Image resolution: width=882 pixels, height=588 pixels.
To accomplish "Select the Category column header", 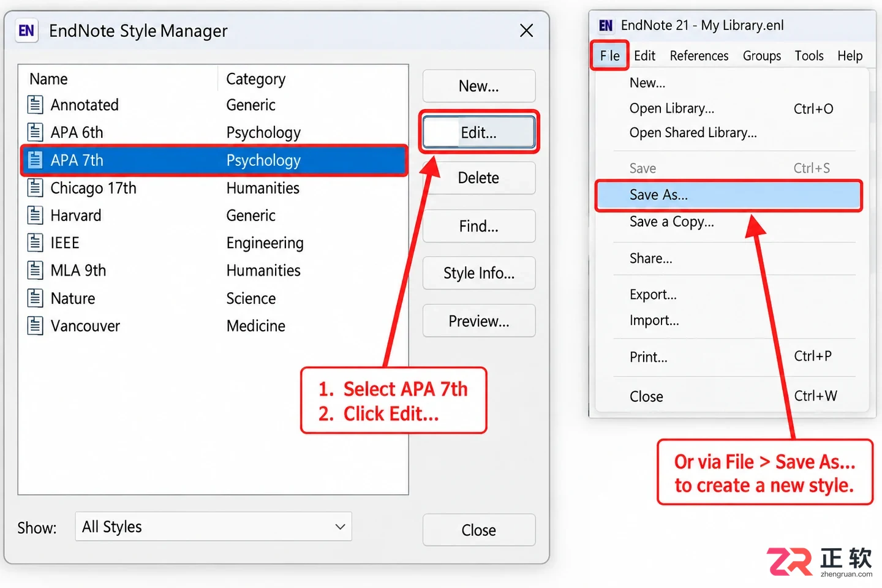I will coord(255,79).
